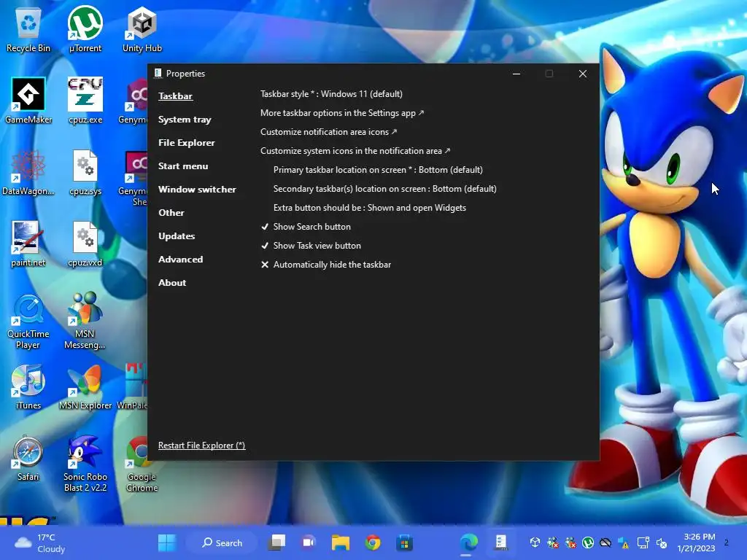
Task: Select the QuickTime Player desktop shortcut
Action: [28, 322]
